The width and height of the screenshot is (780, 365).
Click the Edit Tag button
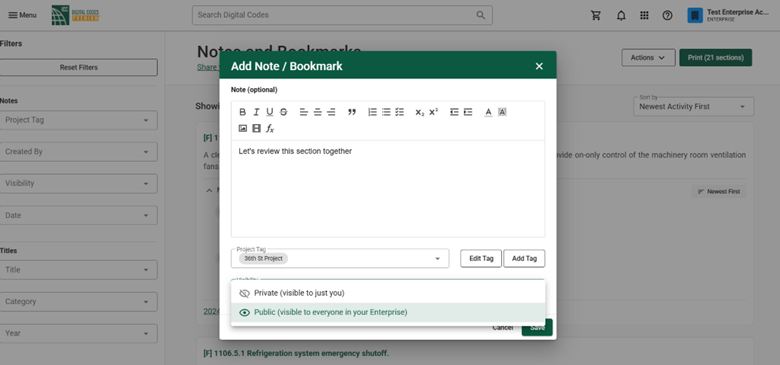(x=481, y=259)
